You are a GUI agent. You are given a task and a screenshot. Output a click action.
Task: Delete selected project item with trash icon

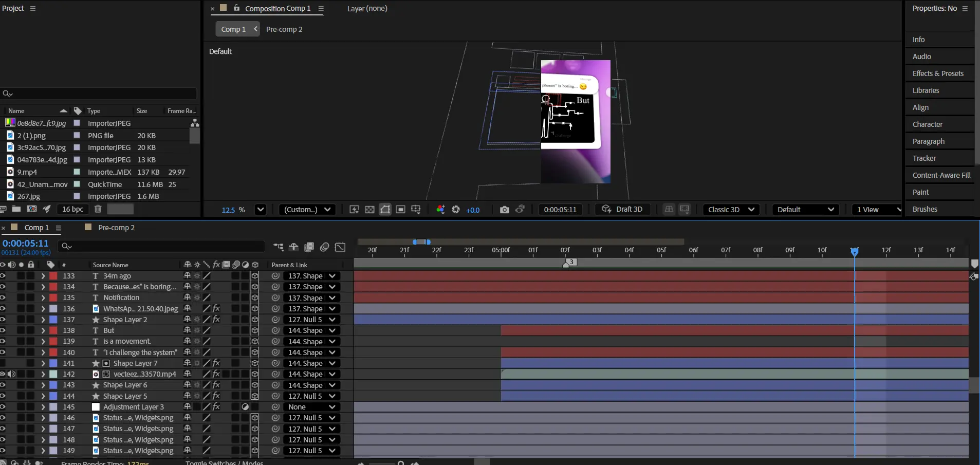(x=98, y=209)
